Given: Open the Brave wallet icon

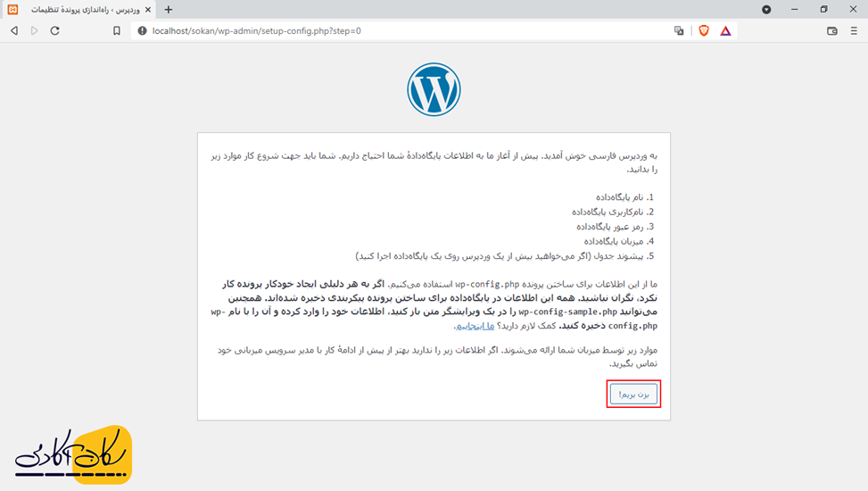Looking at the screenshot, I should [832, 31].
